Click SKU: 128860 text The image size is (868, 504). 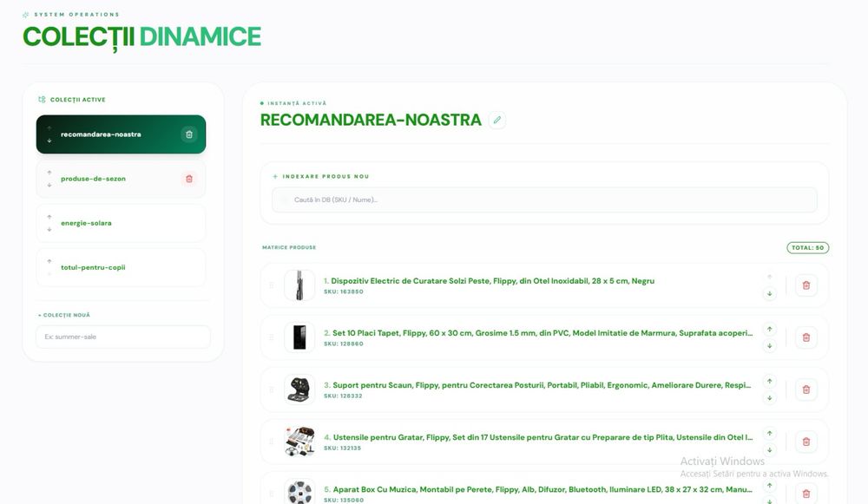coord(343,344)
